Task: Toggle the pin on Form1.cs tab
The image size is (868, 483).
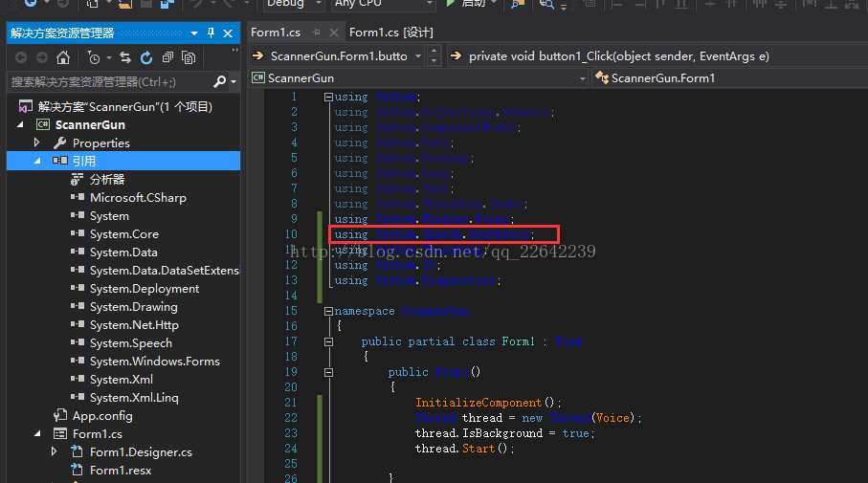Action: pos(316,33)
